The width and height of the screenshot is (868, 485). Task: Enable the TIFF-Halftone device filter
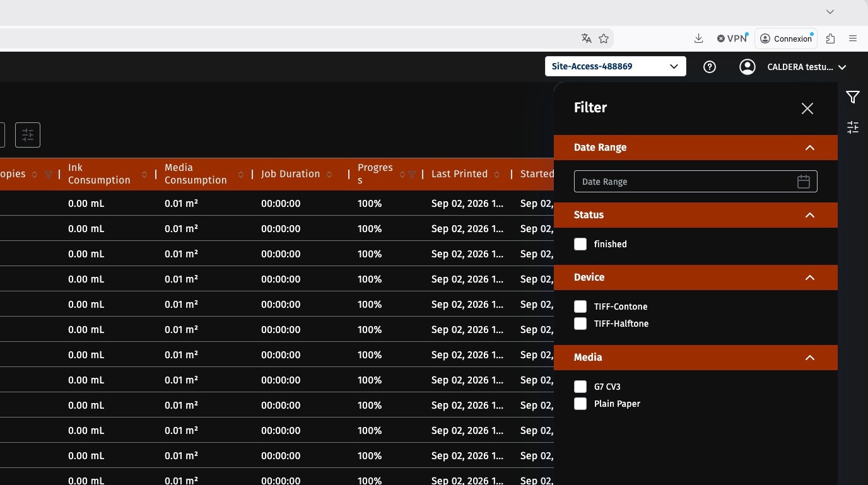pos(580,324)
